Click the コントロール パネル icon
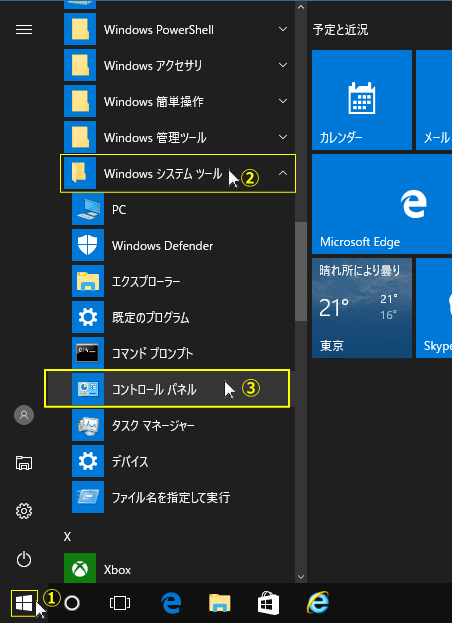452x623 pixels. tap(88, 389)
